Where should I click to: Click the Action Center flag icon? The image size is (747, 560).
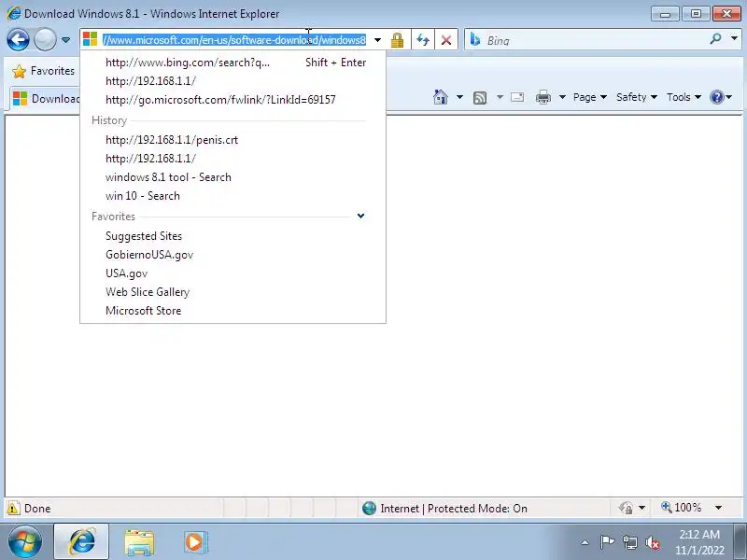[607, 542]
